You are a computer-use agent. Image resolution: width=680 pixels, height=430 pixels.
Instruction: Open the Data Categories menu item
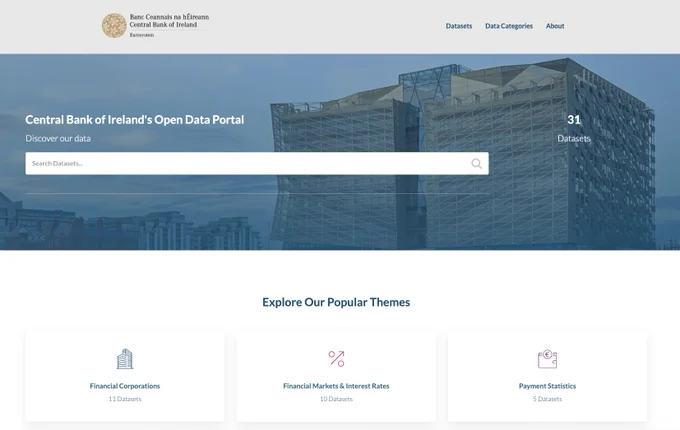(509, 26)
